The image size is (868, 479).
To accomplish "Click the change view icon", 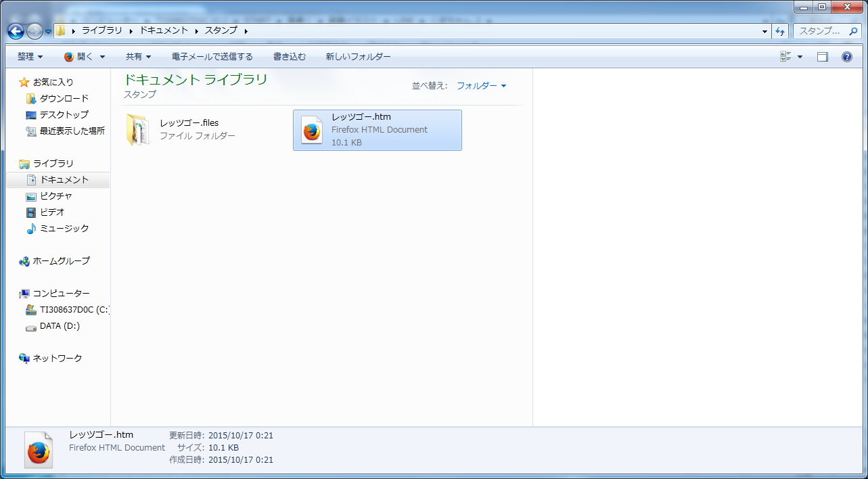I will [785, 57].
